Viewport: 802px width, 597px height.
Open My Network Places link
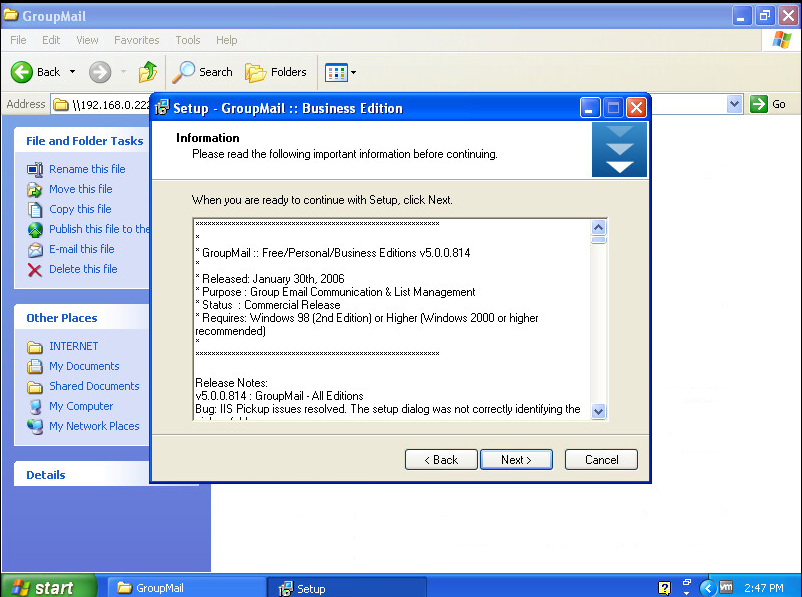[x=94, y=426]
